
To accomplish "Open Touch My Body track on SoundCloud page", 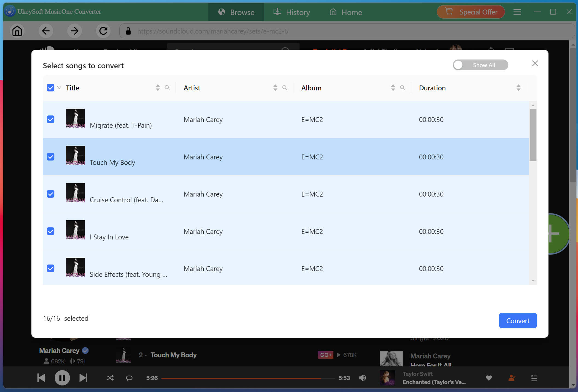I will tap(173, 355).
